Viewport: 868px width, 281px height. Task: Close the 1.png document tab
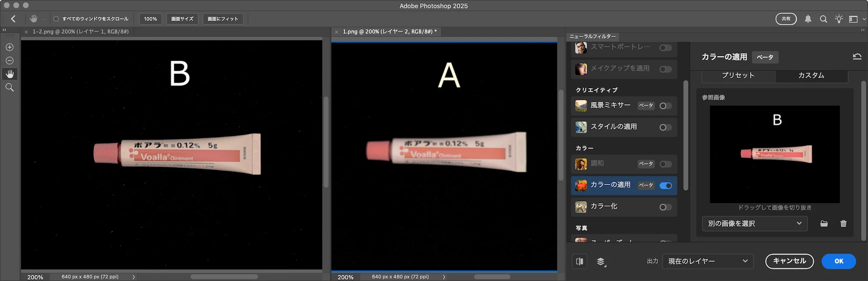tap(337, 32)
